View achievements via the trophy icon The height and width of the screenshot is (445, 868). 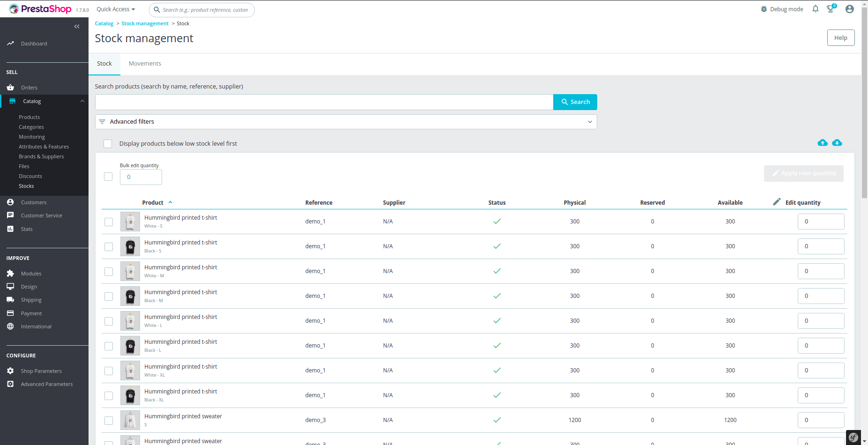point(830,8)
